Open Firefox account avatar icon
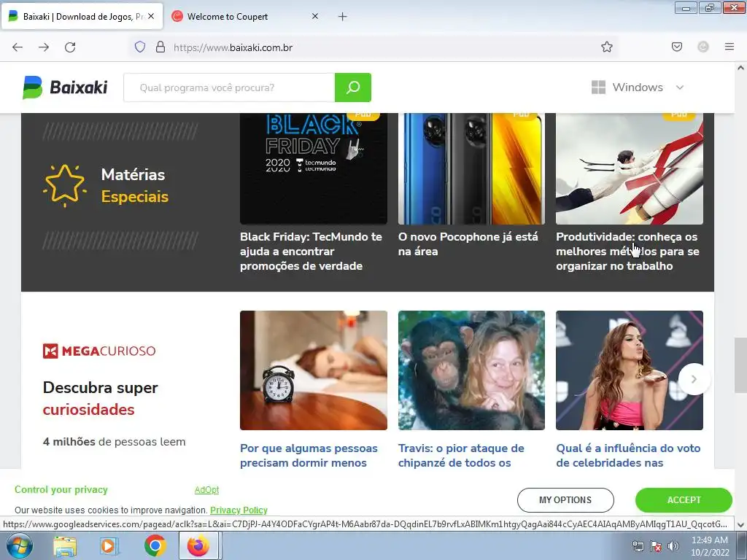 coord(703,47)
